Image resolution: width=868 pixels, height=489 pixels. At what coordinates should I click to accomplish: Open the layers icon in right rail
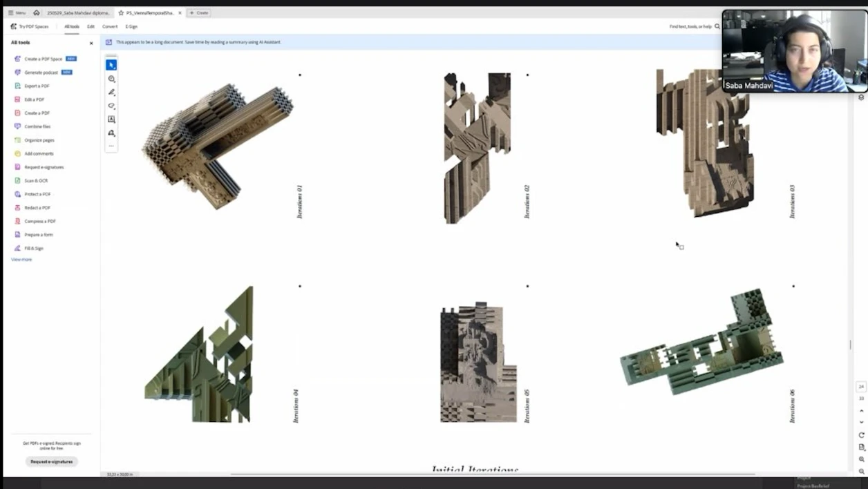click(861, 97)
